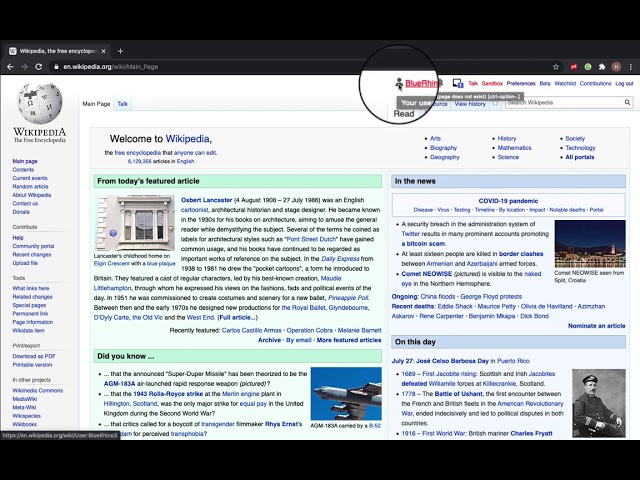Image resolution: width=640 pixels, height=480 pixels.
Task: Click the watchlist star tab icon
Action: tap(495, 104)
